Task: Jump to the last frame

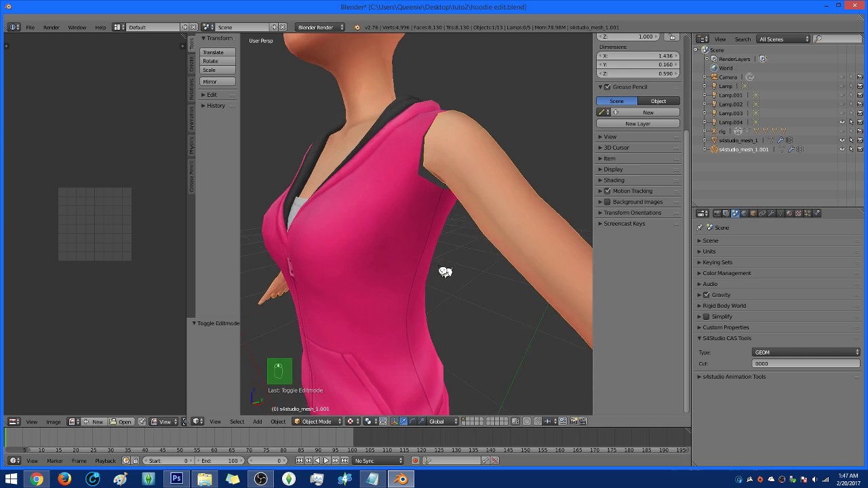Action: (344, 461)
